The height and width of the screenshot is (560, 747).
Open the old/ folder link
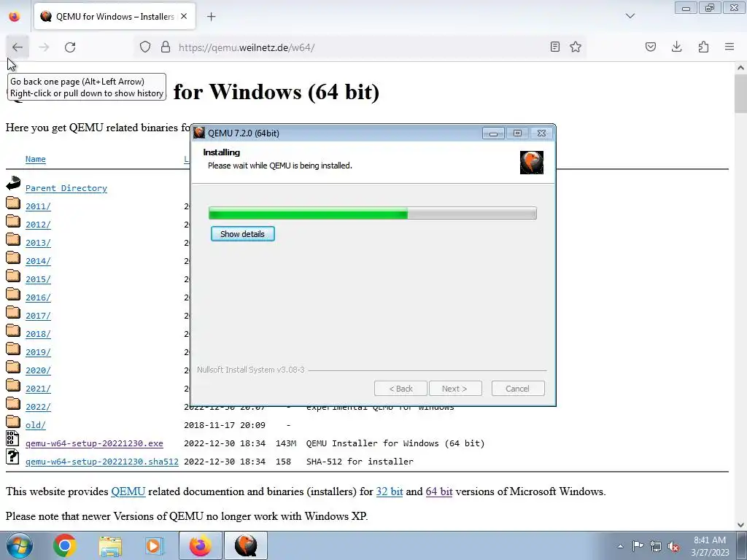36,425
